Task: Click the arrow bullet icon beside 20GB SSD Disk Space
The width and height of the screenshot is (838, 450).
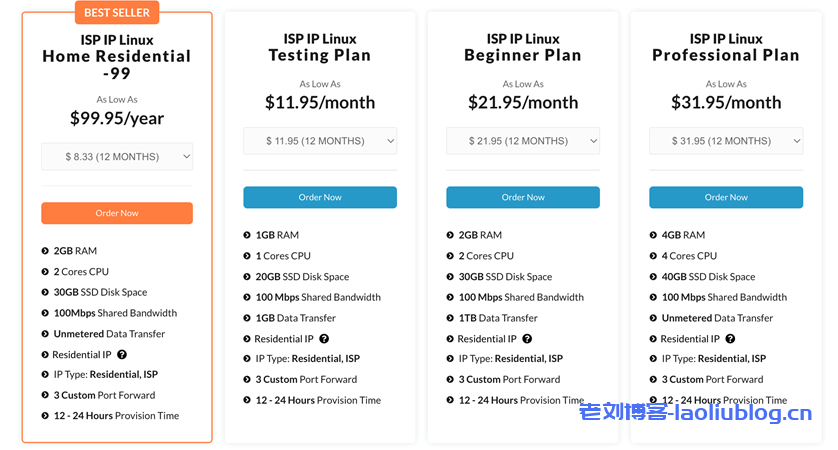Action: (247, 277)
